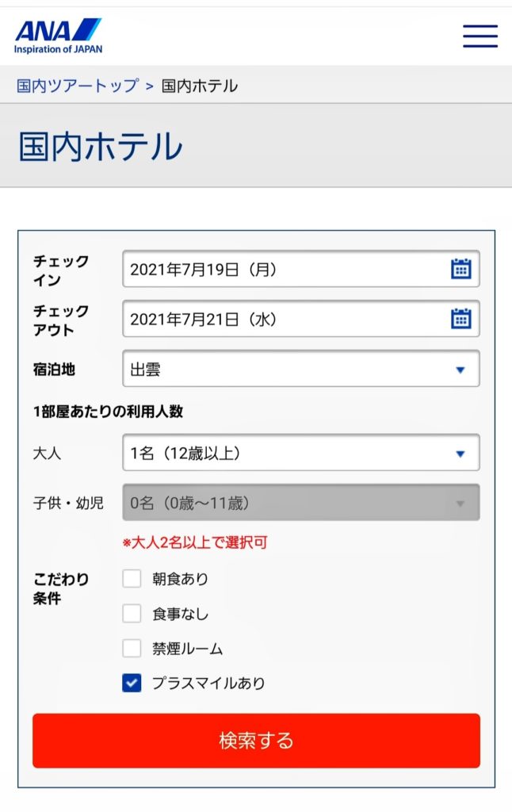The image size is (512, 812).
Task: Uncheck the プラスマイルあり checkbox
Action: [132, 683]
